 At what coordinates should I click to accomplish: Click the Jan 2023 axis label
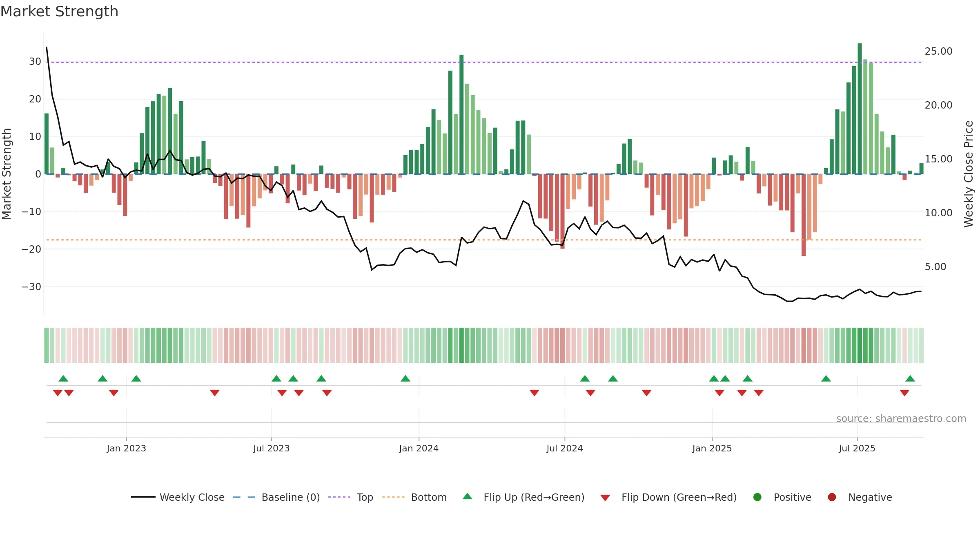point(126,448)
